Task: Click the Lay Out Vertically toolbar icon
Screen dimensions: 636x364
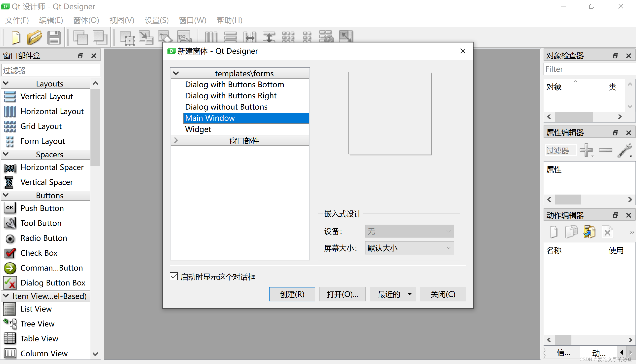Action: [230, 37]
